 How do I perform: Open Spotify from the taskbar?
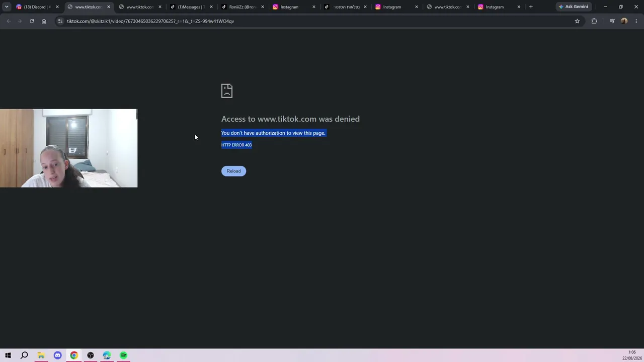[123, 355]
